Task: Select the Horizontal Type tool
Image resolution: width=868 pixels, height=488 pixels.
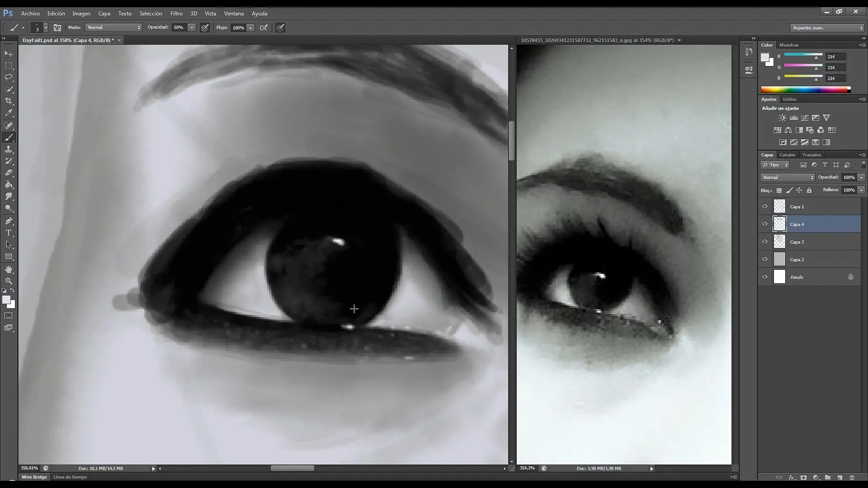Action: [9, 233]
